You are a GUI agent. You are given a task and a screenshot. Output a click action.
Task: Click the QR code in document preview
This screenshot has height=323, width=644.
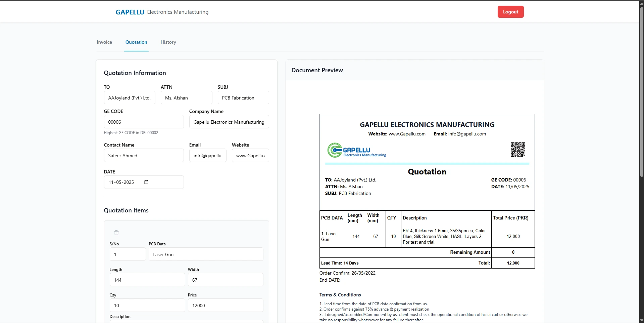pos(518,149)
